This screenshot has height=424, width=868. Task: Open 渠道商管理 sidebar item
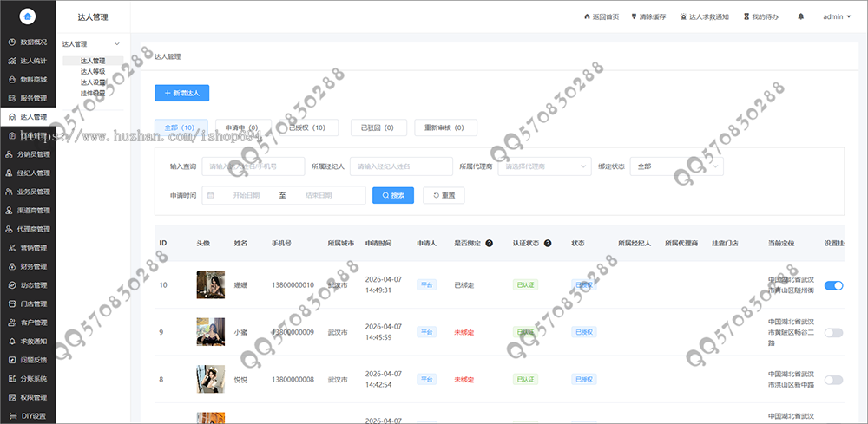click(x=28, y=211)
